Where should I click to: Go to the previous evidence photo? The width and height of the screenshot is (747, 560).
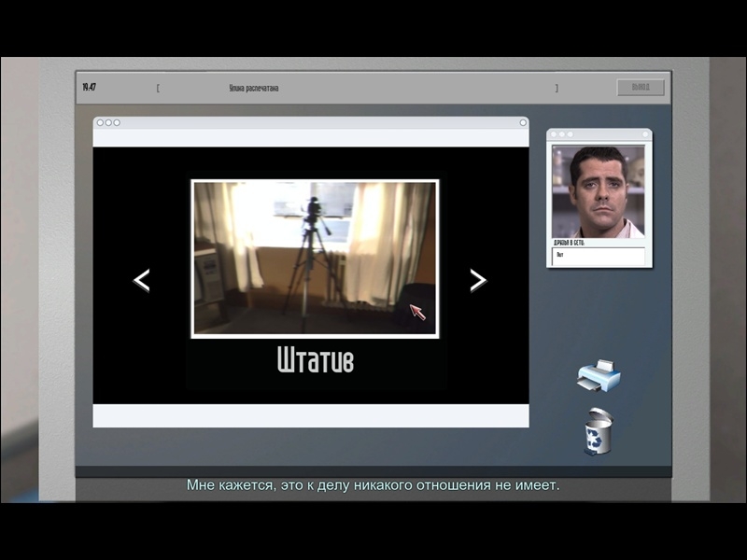142,280
